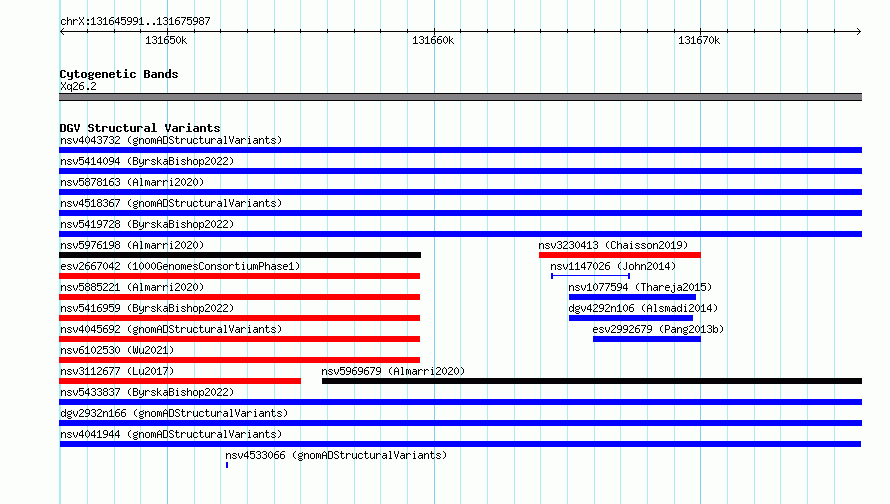Click blue bar under nsv4518367
This screenshot has width=890, height=504.
click(x=460, y=213)
